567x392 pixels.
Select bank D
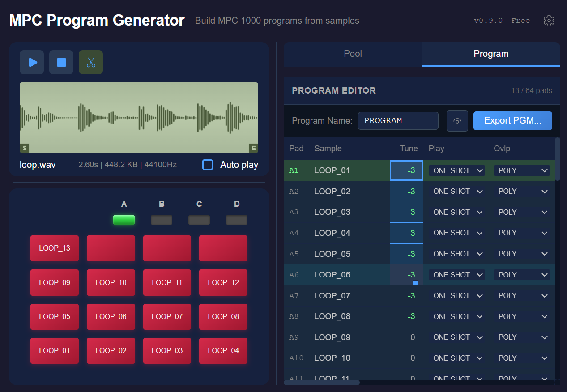pyautogui.click(x=236, y=220)
